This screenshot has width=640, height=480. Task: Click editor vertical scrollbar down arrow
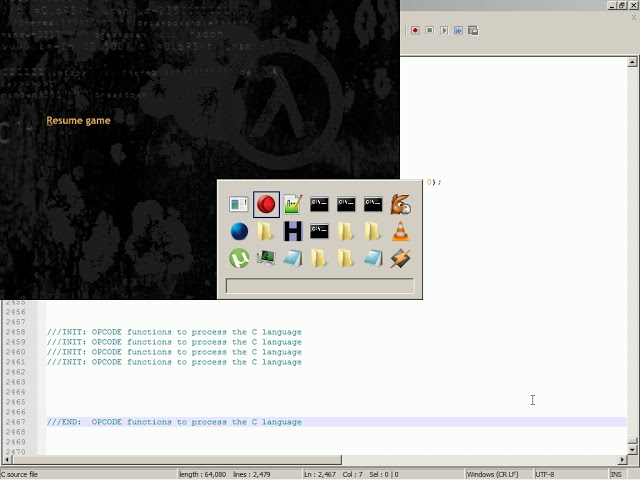[632, 450]
